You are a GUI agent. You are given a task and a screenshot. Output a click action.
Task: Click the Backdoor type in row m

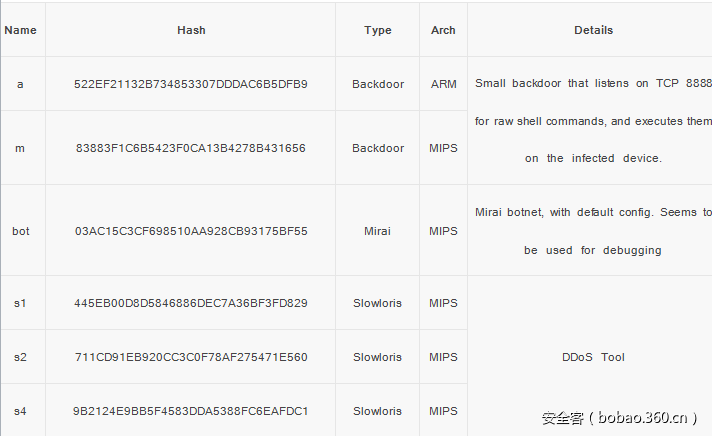378,148
